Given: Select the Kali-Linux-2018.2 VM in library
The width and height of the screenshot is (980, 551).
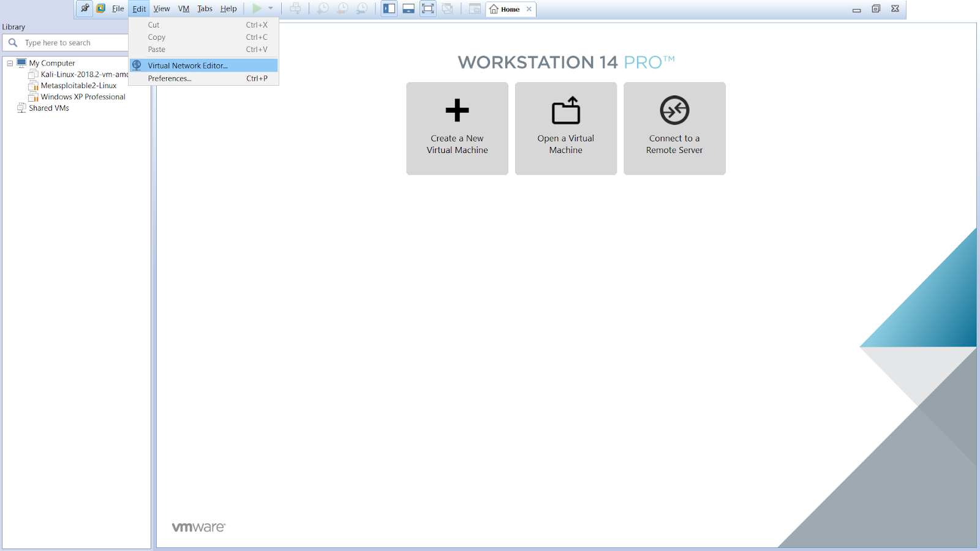Looking at the screenshot, I should (x=85, y=74).
